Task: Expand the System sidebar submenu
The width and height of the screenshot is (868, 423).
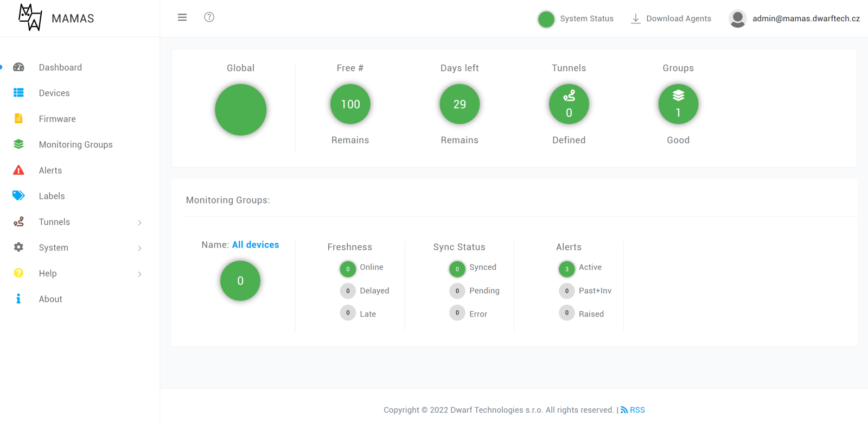Action: click(139, 248)
